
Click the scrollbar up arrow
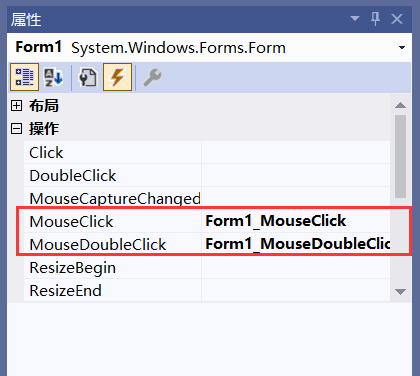[400, 105]
